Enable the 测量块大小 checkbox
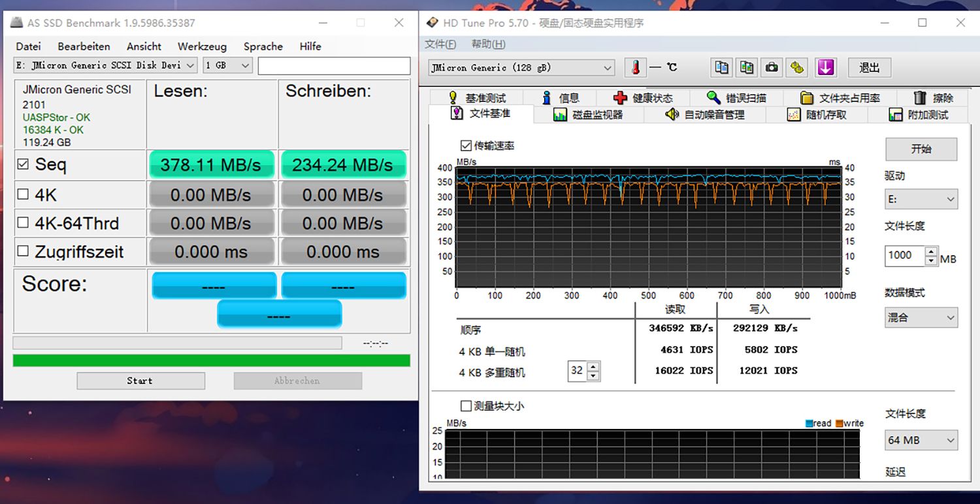This screenshot has height=504, width=980. 466,406
